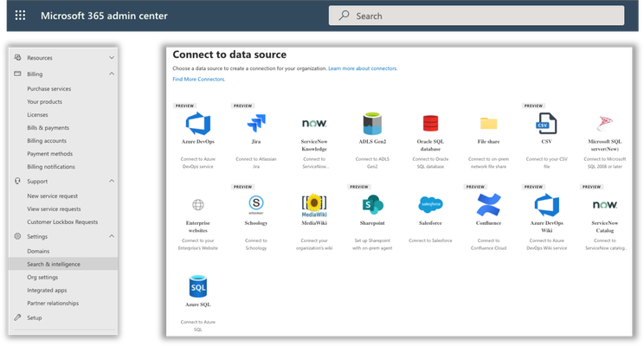Select the ServiceNow Catalog connector icon
Viewport: 644px width, 346px height.
point(604,204)
